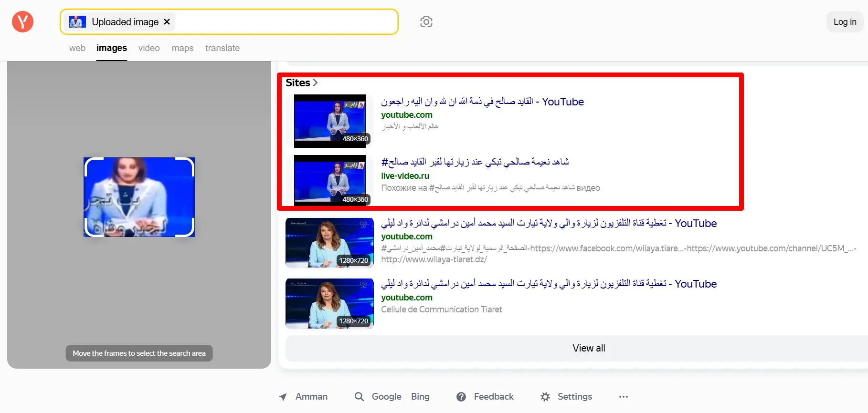Click the Settings gear icon

545,397
